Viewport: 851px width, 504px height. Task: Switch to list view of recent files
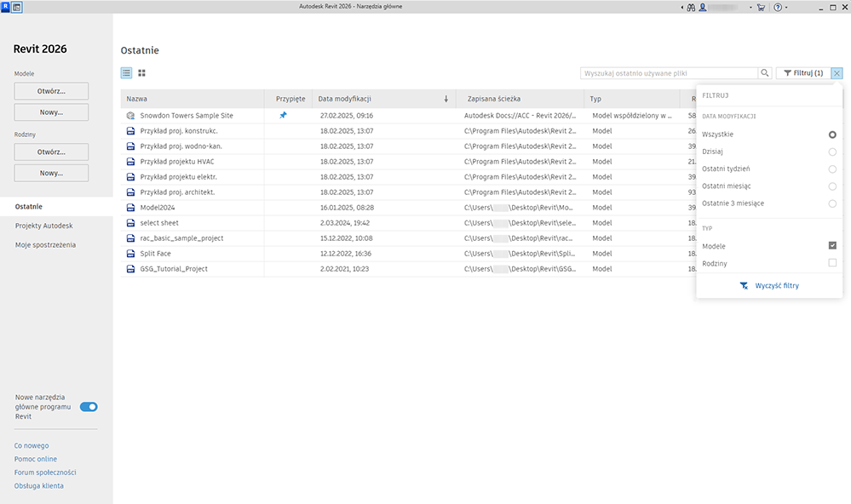pyautogui.click(x=126, y=72)
